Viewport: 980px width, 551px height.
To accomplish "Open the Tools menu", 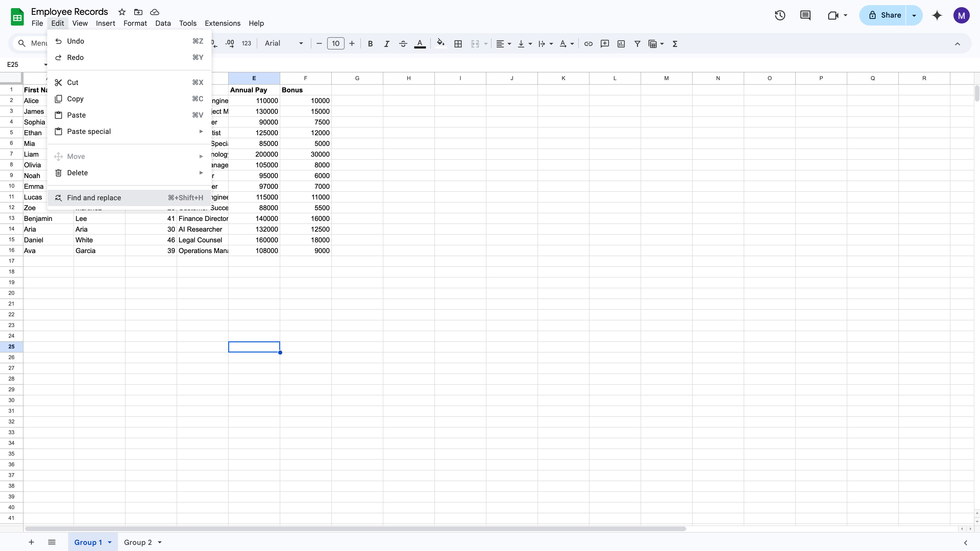I will (188, 23).
